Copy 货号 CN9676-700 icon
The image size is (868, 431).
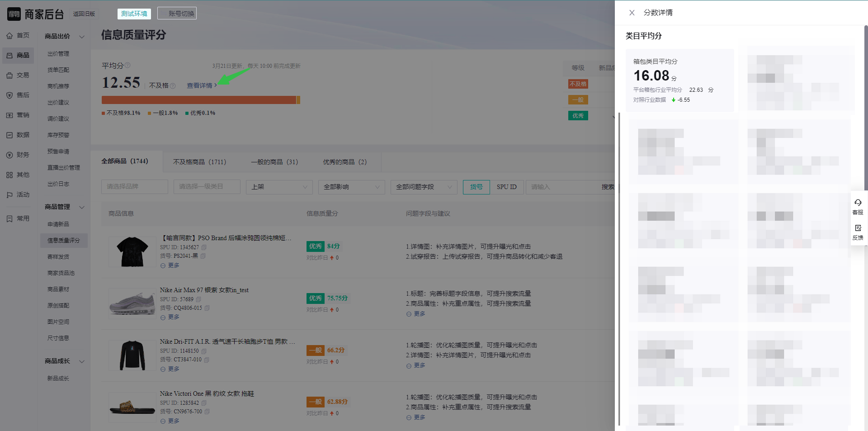click(x=207, y=412)
